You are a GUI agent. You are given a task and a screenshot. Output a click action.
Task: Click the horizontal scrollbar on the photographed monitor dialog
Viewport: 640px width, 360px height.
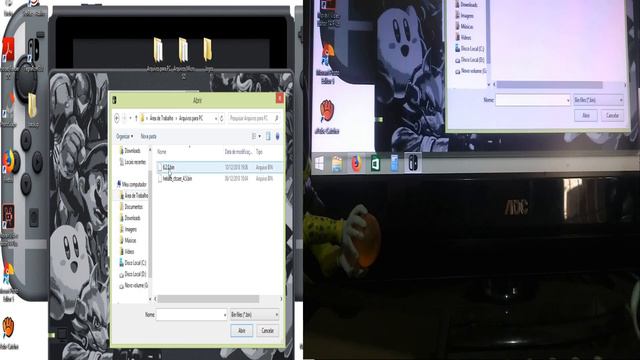pyautogui.click(x=549, y=84)
